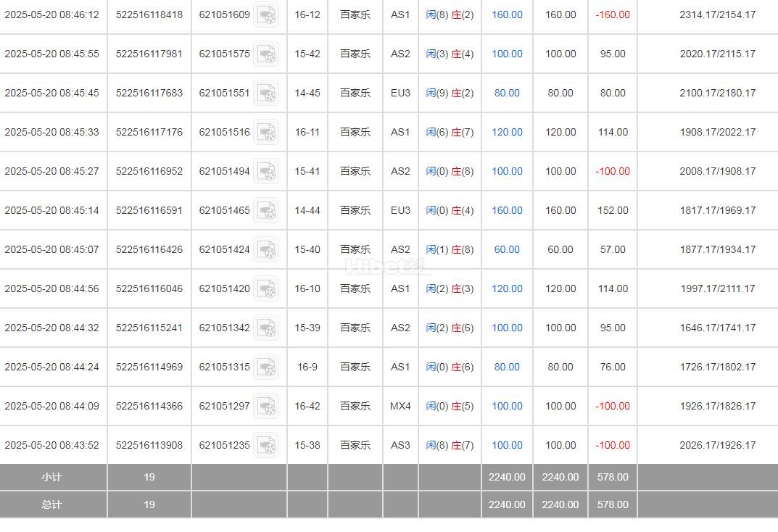
Task: Open the video icon for round 621051342
Action: coord(266,328)
